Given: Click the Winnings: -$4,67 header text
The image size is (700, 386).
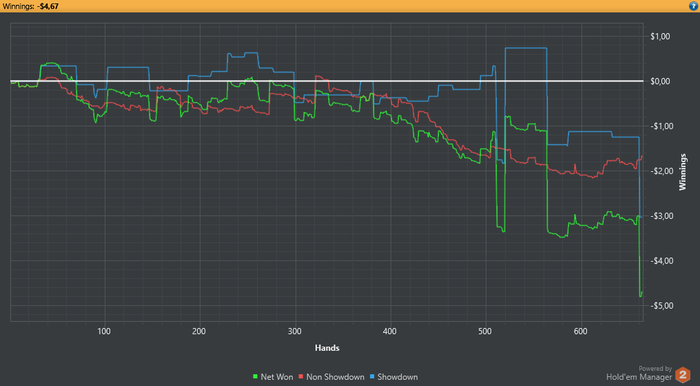Looking at the screenshot, I should (30, 6).
